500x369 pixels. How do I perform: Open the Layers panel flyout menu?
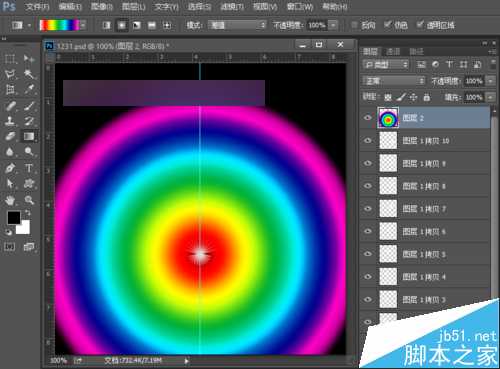pyautogui.click(x=492, y=52)
